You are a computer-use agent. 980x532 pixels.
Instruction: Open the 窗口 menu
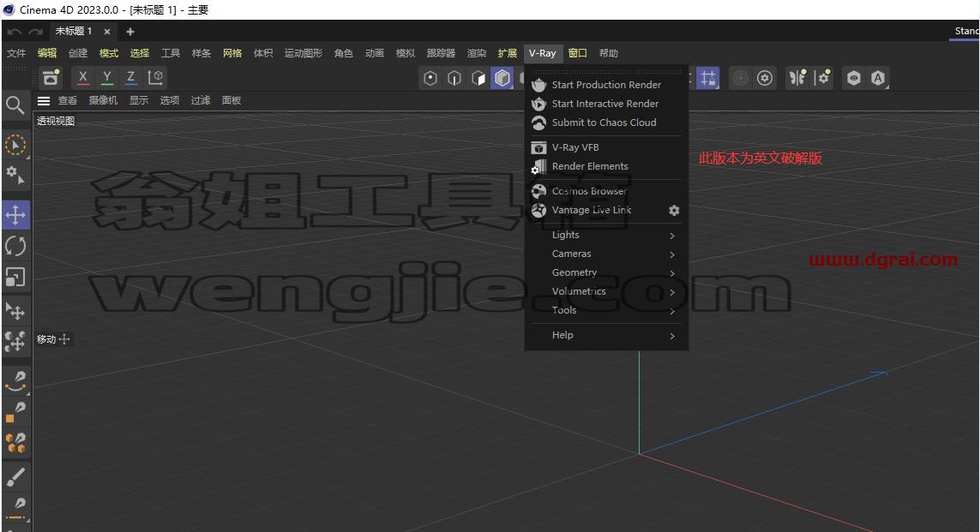[x=578, y=53]
